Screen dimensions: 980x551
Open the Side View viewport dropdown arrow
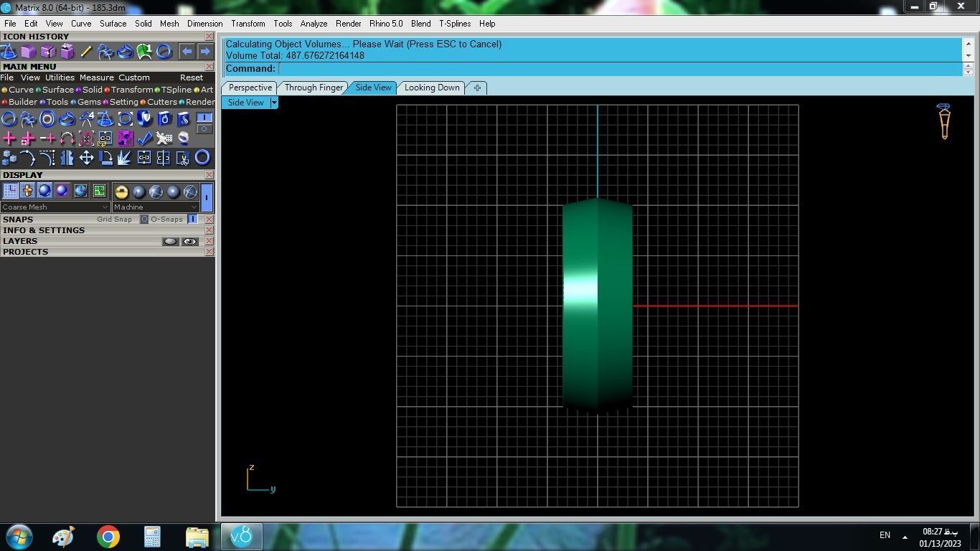[x=273, y=103]
